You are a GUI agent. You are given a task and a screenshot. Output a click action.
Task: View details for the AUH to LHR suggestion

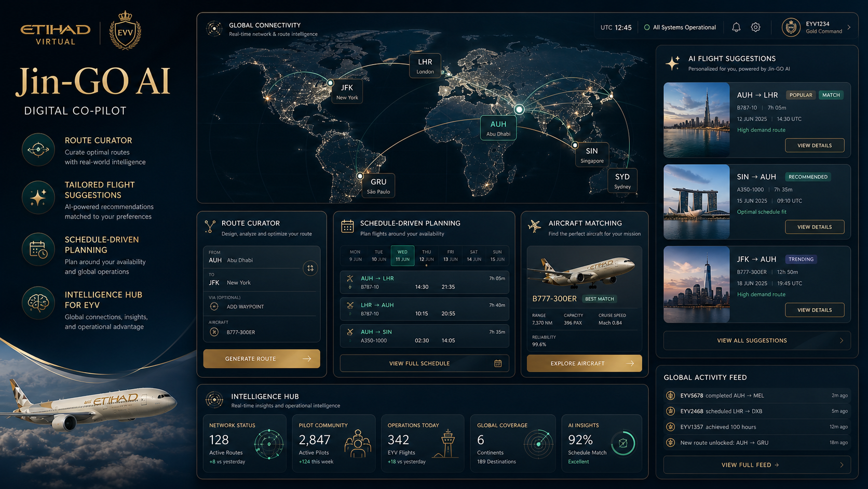pos(815,146)
